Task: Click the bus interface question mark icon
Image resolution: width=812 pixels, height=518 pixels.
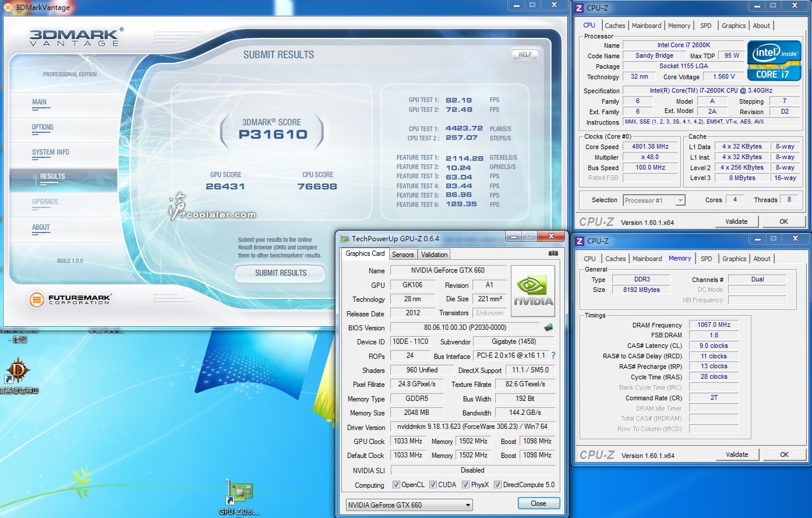Action: [553, 355]
